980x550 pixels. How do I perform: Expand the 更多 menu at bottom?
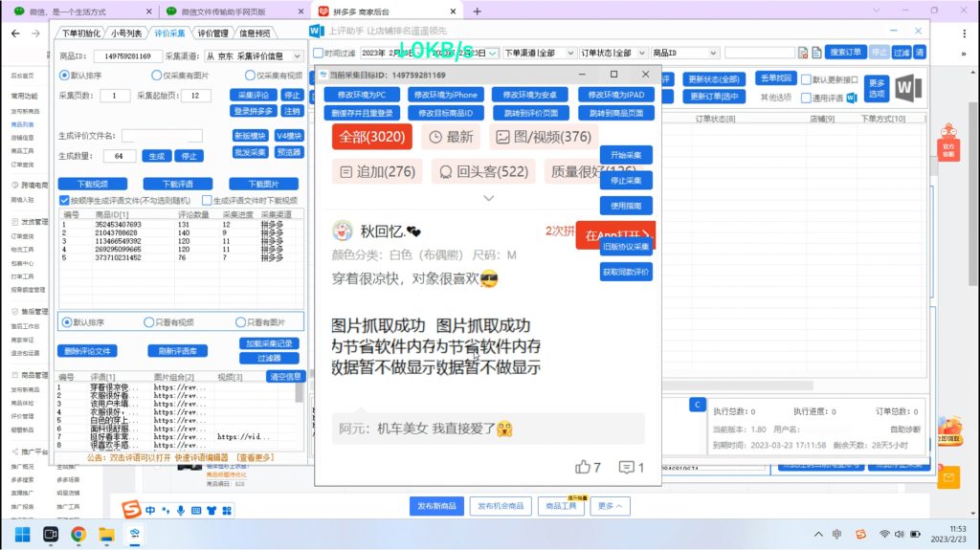(610, 506)
